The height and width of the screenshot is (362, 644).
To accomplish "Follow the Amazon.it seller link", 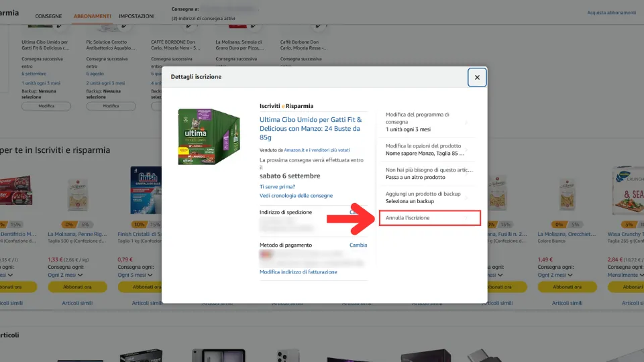I will (317, 150).
